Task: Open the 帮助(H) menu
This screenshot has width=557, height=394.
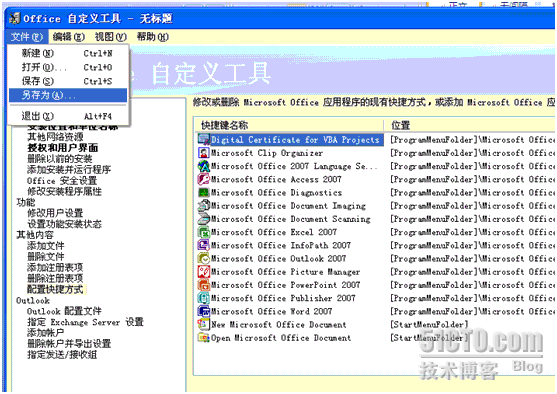Action: (152, 37)
